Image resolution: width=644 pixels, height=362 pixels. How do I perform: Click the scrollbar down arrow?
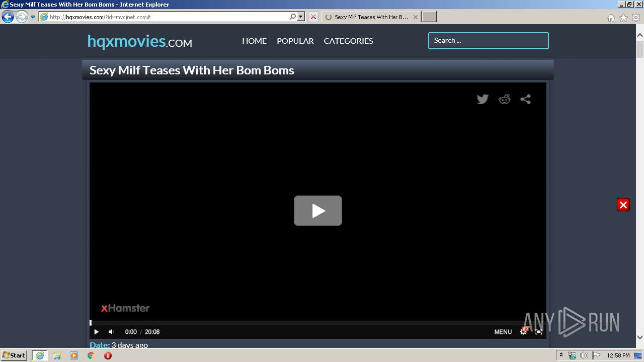(x=640, y=337)
